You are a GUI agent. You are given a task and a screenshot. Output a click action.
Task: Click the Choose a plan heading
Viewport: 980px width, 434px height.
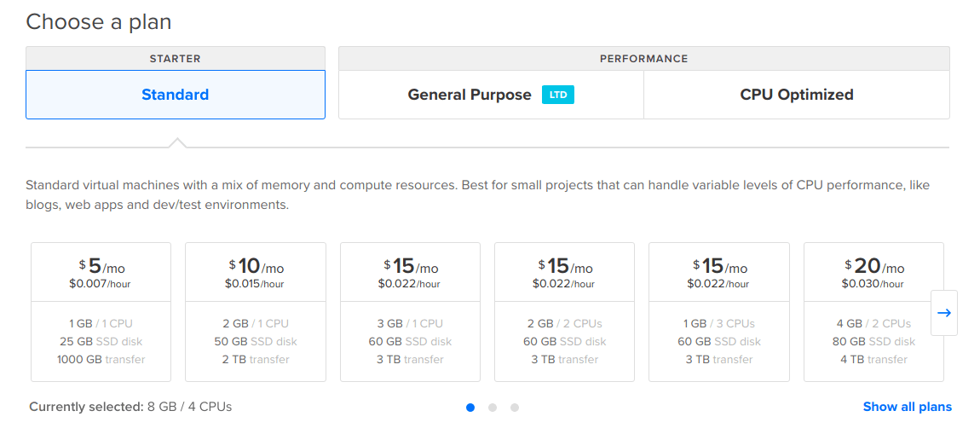98,22
